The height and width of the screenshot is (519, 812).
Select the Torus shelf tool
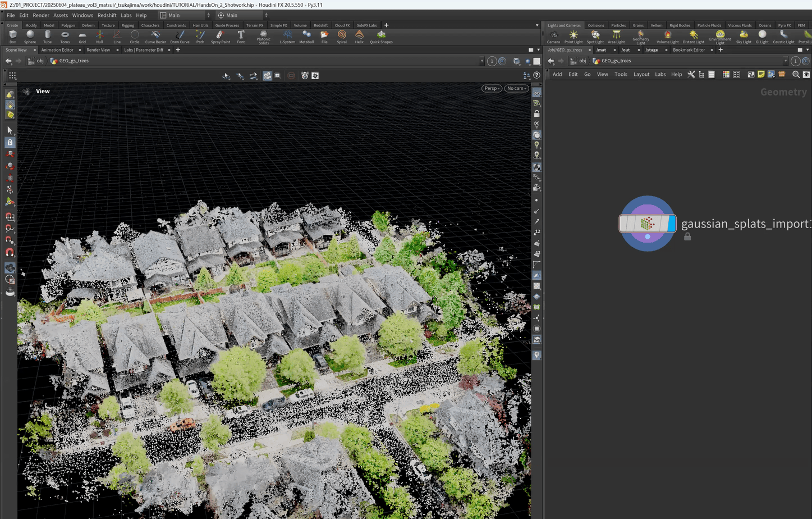[x=65, y=37]
